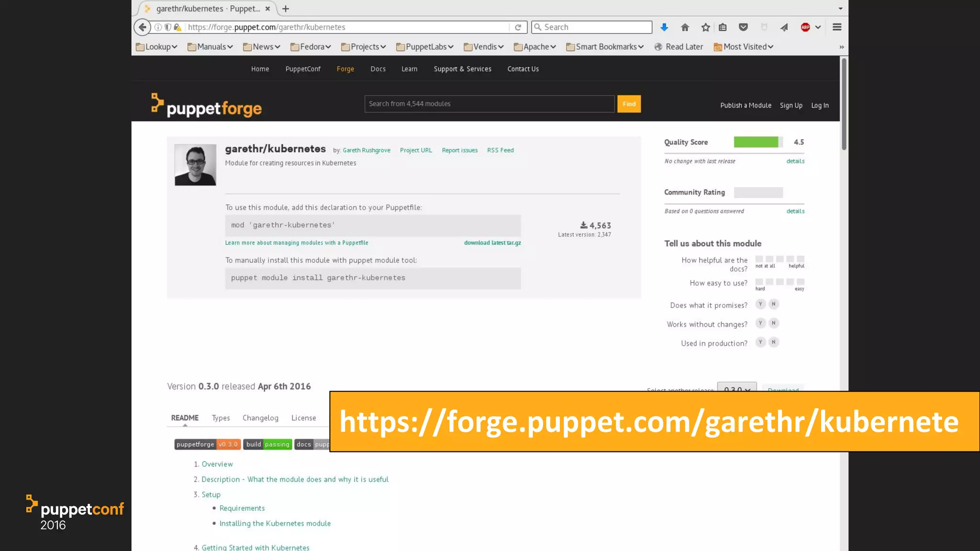Viewport: 980px width, 551px height.
Task: Open Docs in the top navigation
Action: (378, 69)
